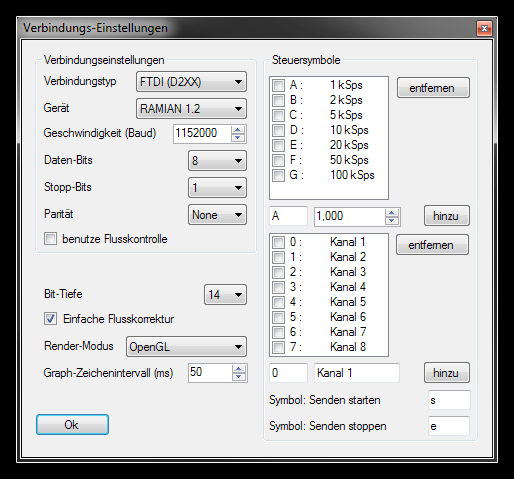
Task: Click the Symbol: Senden starten input field
Action: 449,400
